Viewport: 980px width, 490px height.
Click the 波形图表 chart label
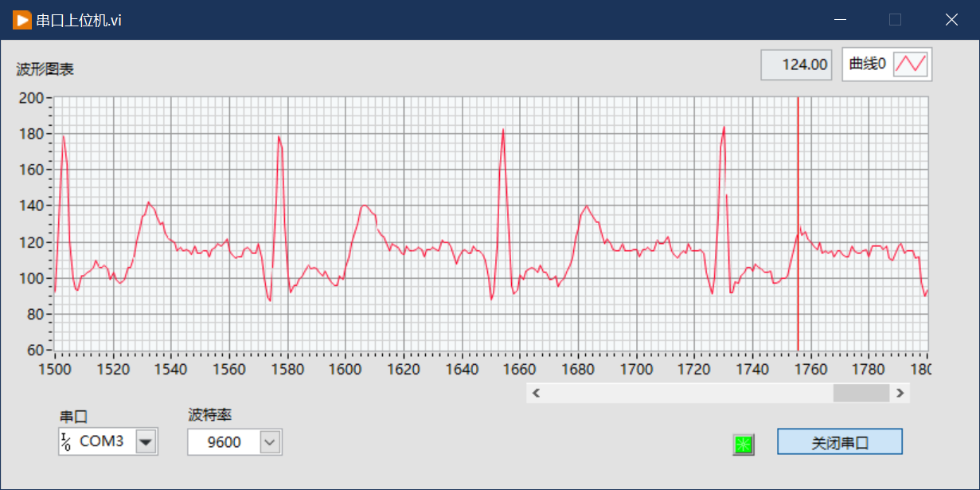point(45,69)
